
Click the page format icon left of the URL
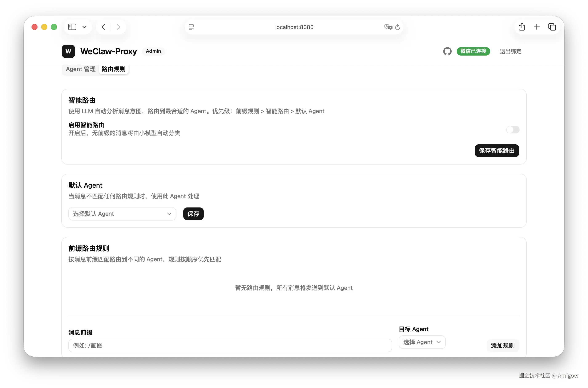(x=191, y=27)
